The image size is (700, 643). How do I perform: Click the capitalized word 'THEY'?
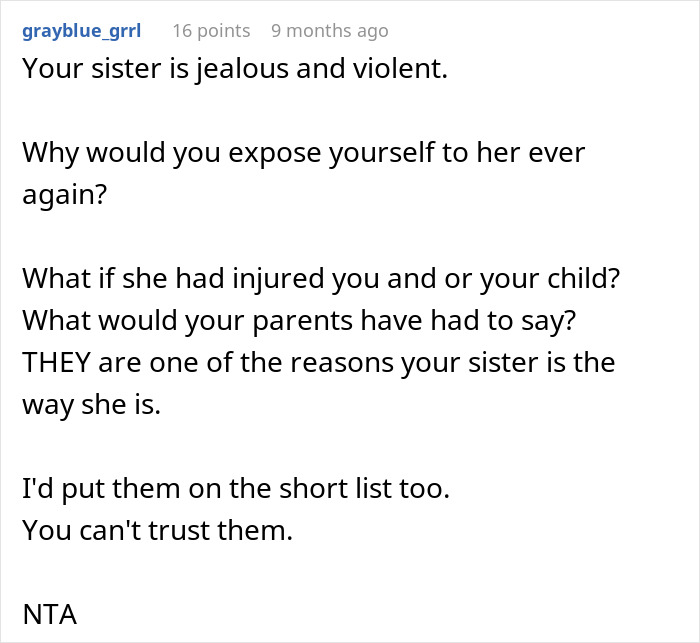tap(58, 363)
